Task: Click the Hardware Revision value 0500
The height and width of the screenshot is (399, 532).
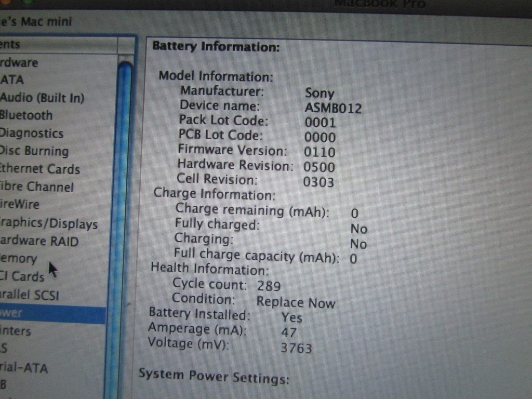Action: click(319, 167)
